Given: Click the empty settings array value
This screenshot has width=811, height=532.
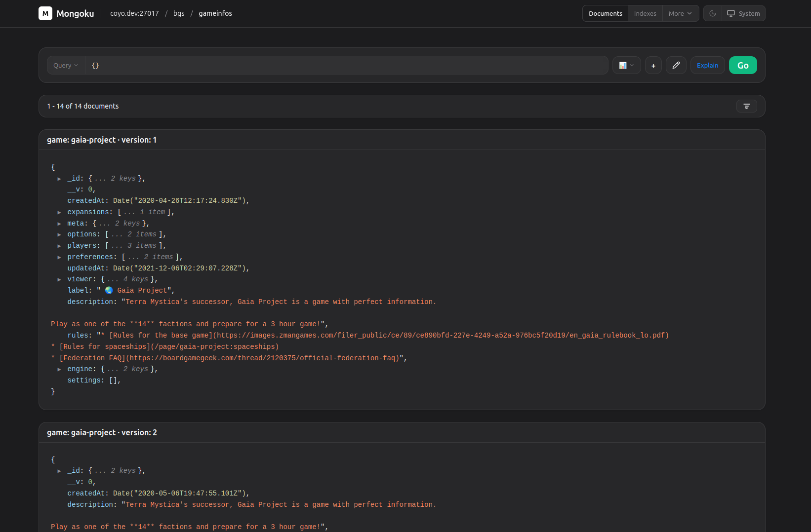Looking at the screenshot, I should (113, 380).
